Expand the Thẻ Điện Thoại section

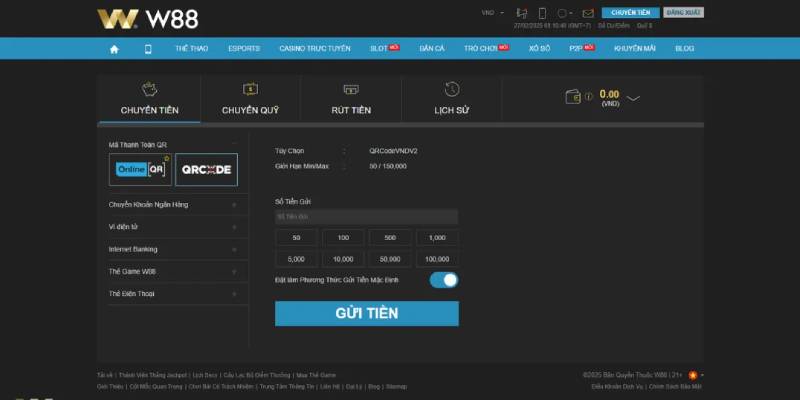click(178, 294)
